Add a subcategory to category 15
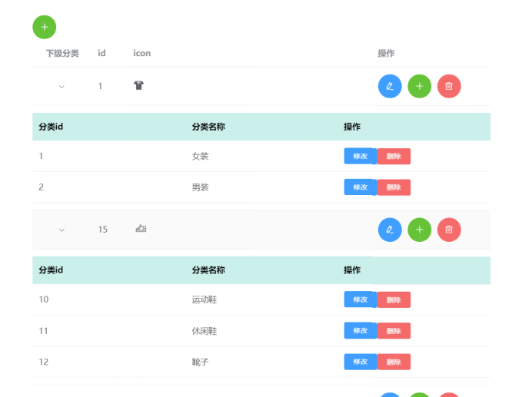This screenshot has width=532, height=397. [x=419, y=230]
